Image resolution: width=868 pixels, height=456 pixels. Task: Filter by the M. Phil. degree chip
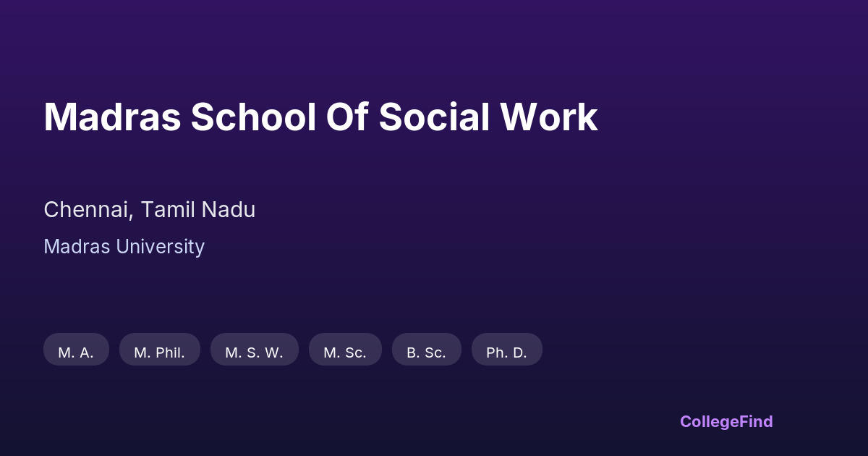point(159,352)
